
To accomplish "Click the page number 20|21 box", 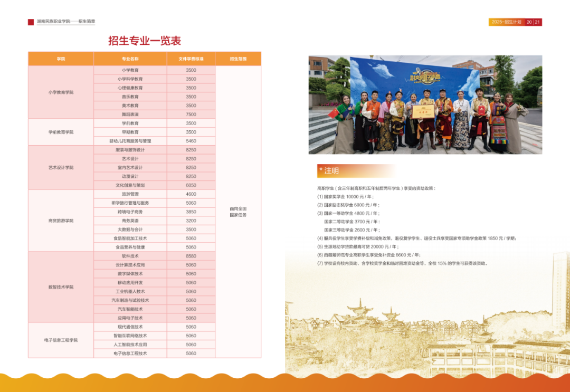I will click(533, 22).
